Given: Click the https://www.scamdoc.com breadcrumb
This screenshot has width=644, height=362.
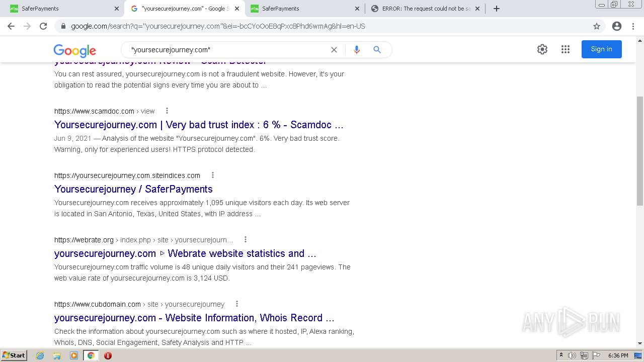Looking at the screenshot, I should (94, 111).
